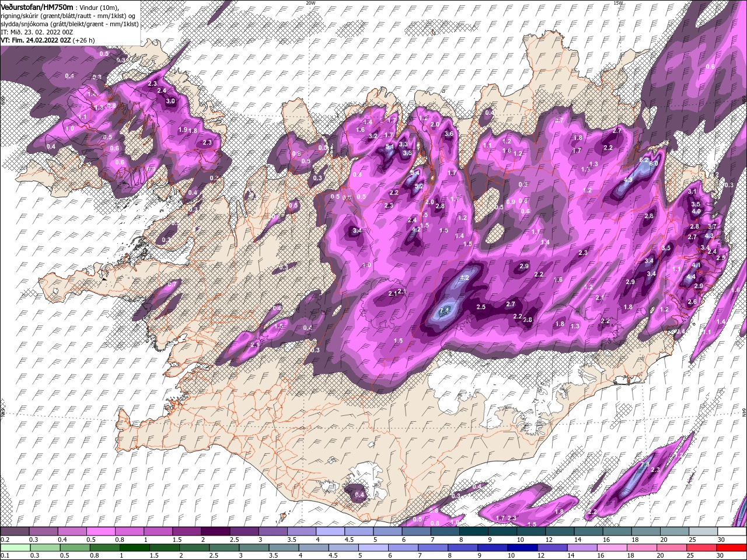Image resolution: width=747 pixels, height=560 pixels.
Task: Click the '4.5' label on the top legend row
Action: tap(349, 540)
